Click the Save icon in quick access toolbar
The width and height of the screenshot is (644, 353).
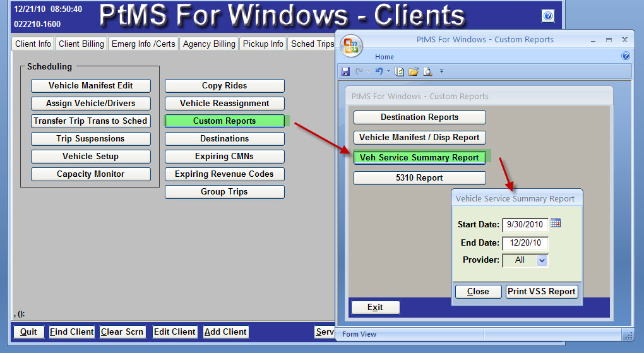coord(345,71)
